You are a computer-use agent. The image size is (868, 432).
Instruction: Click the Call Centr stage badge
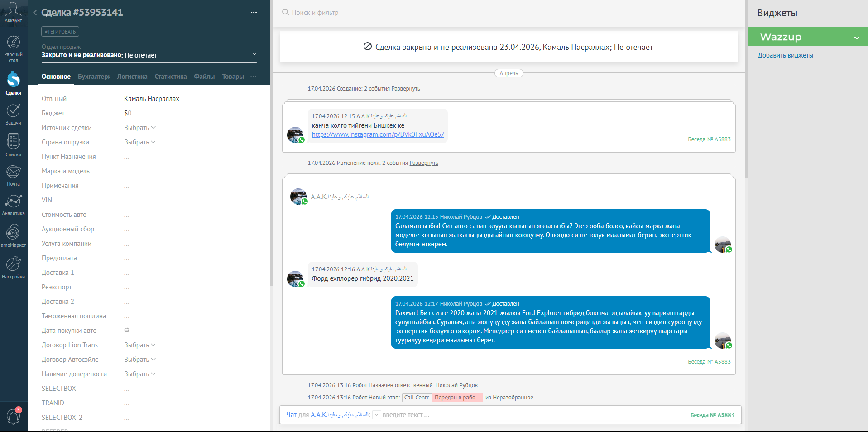tap(417, 398)
